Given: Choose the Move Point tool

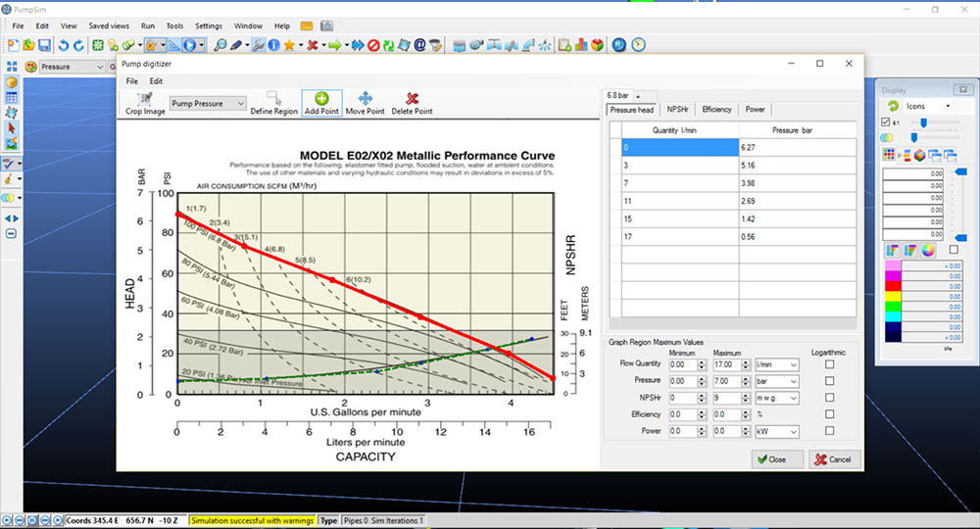Looking at the screenshot, I should click(x=365, y=103).
